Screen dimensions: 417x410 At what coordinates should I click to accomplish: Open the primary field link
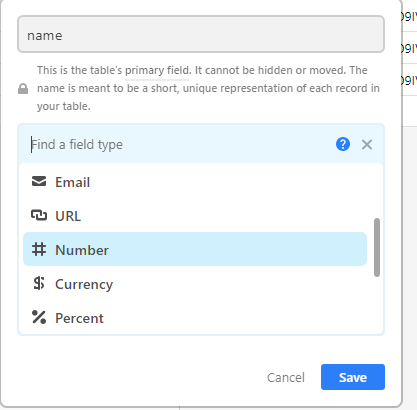(157, 70)
